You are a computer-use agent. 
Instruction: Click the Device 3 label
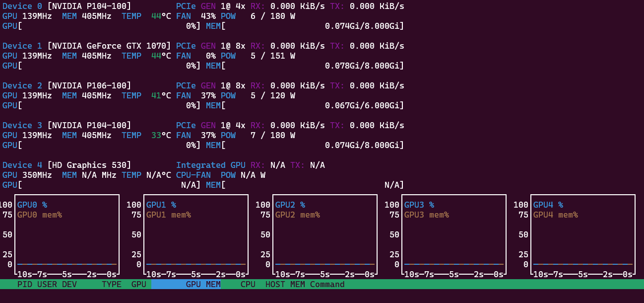(x=22, y=125)
